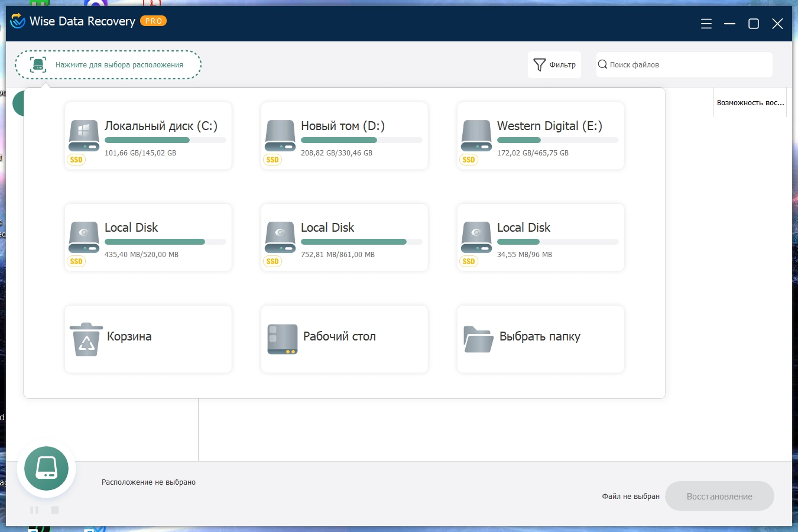Click the Wise Data Recovery logo icon
798x532 pixels.
coord(18,21)
